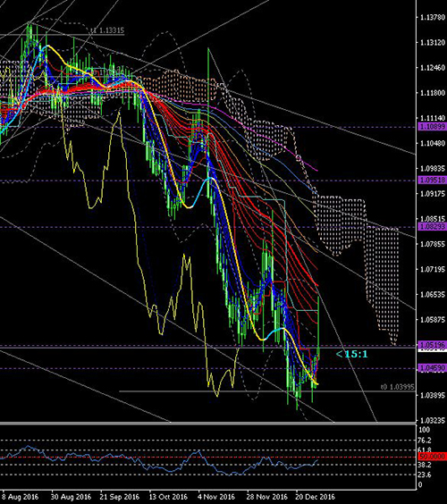The image size is (447, 504).
Task: Select the red 50.0000 indicator level label
Action: [432, 457]
